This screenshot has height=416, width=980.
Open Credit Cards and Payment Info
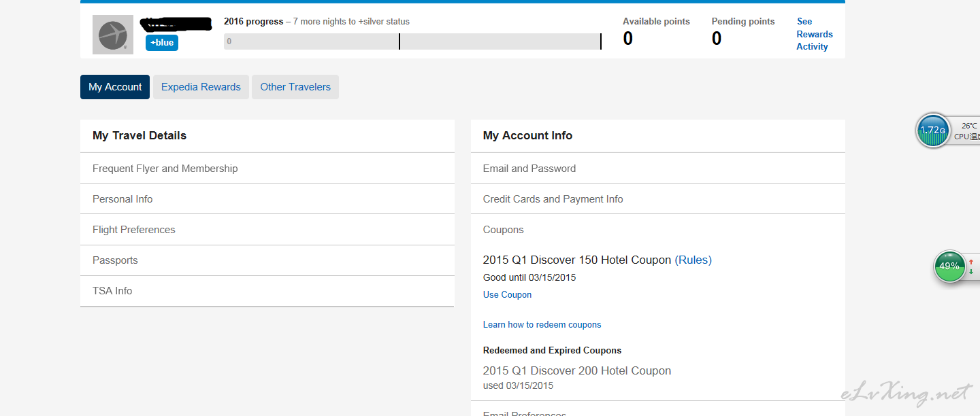click(x=658, y=199)
